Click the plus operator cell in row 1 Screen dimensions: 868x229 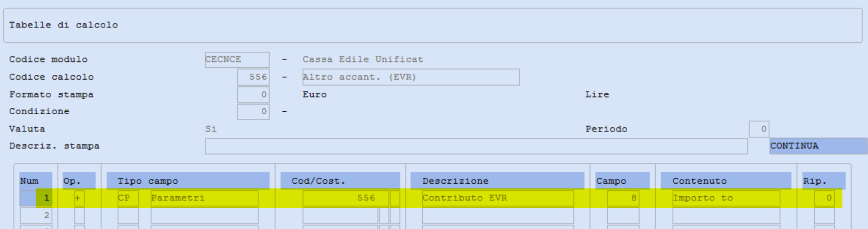click(x=79, y=198)
